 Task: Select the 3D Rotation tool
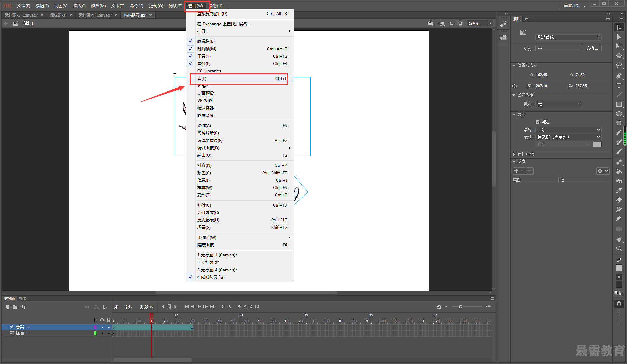pyautogui.click(x=619, y=56)
